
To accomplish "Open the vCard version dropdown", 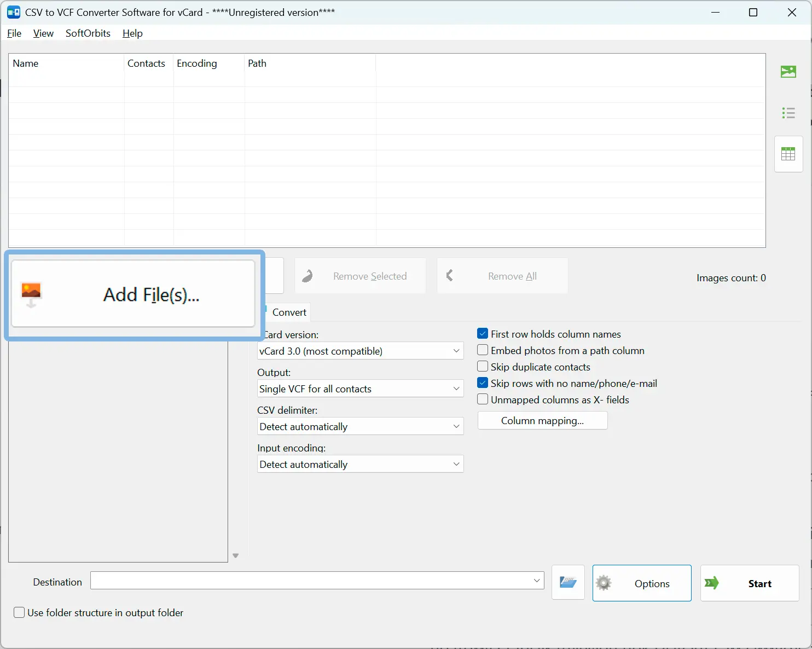I will pos(361,351).
